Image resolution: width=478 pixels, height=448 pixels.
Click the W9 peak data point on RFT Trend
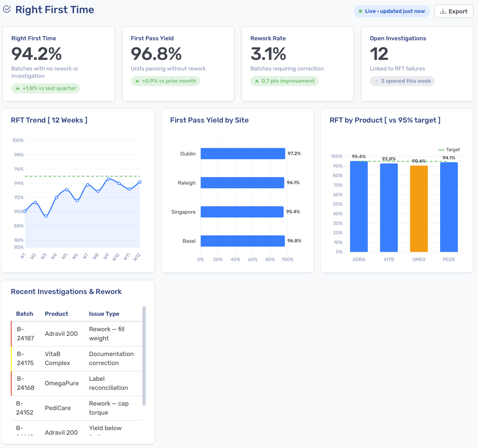pyautogui.click(x=108, y=179)
